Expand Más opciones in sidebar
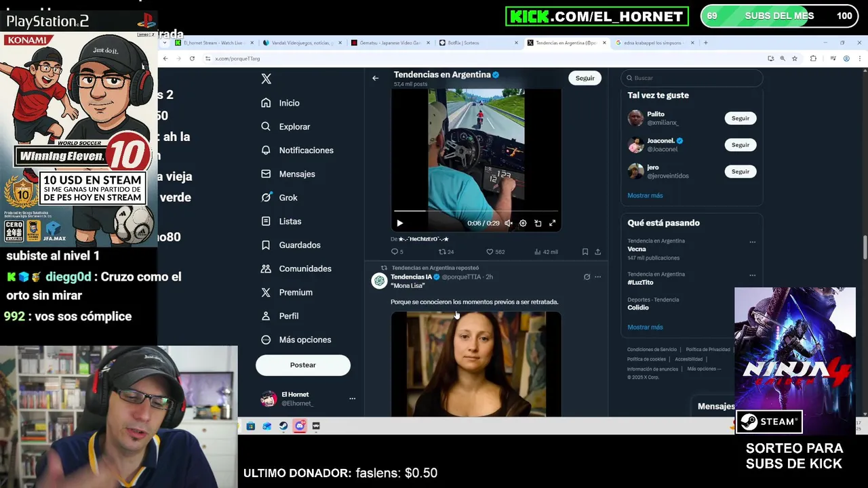 click(296, 340)
